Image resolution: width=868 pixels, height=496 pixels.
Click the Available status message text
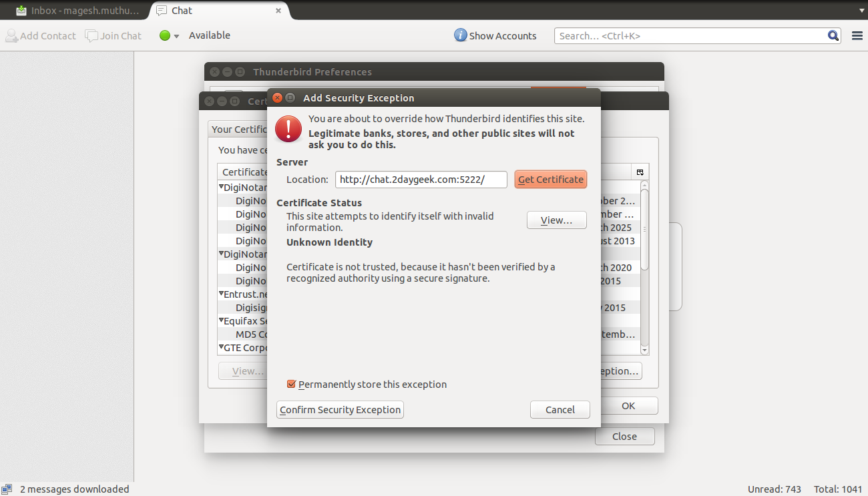click(210, 35)
